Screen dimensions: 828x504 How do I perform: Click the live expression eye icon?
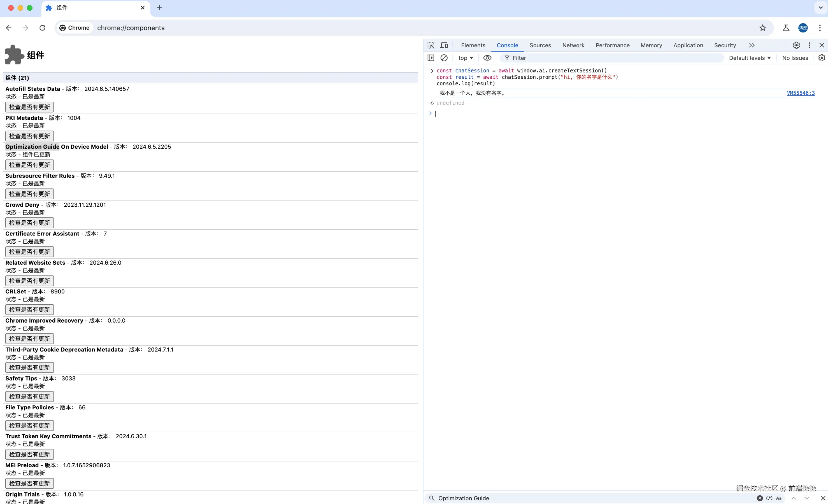(x=487, y=58)
